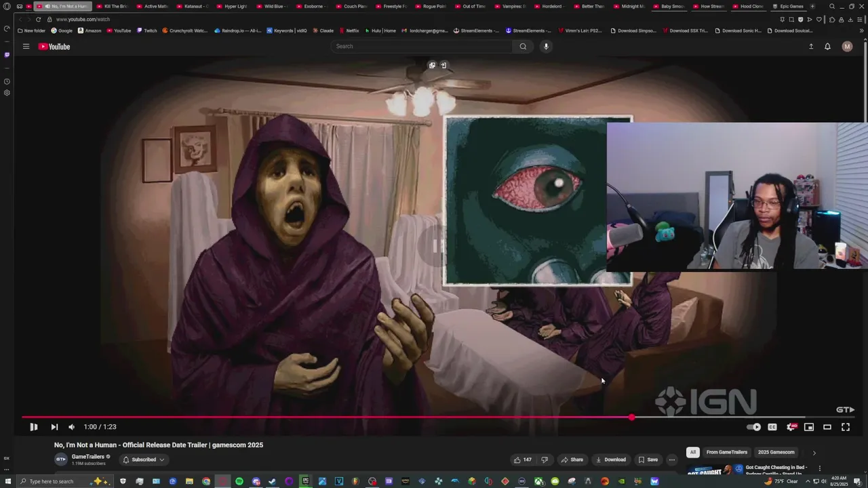The width and height of the screenshot is (868, 488).
Task: Select the From GameTrailers chip
Action: pos(726,452)
